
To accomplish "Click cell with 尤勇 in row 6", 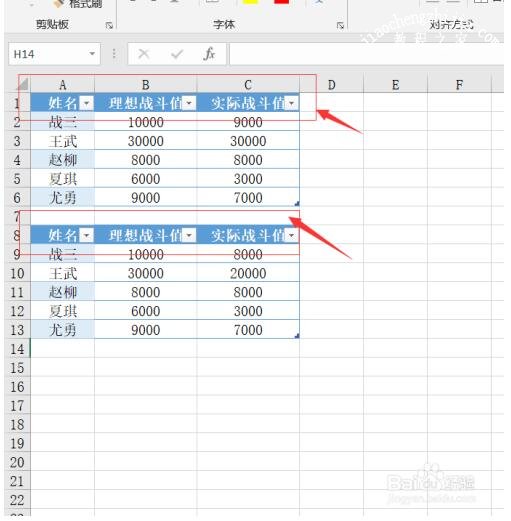I will click(x=62, y=198).
